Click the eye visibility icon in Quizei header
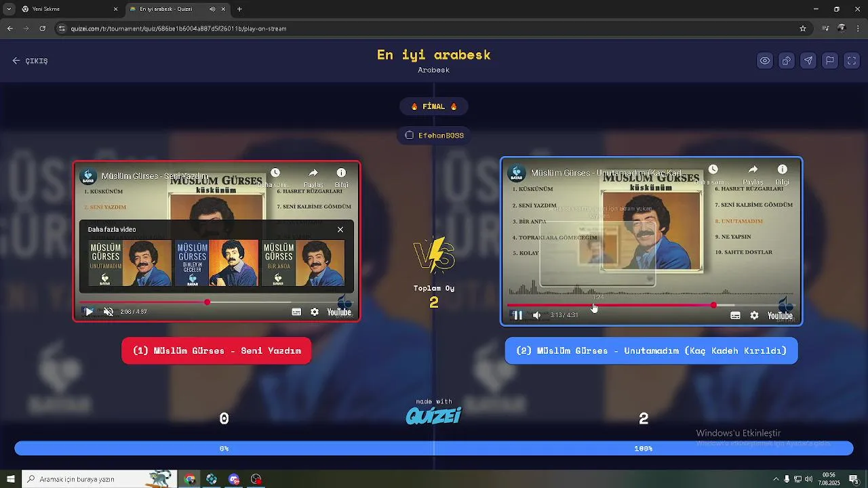 point(765,60)
